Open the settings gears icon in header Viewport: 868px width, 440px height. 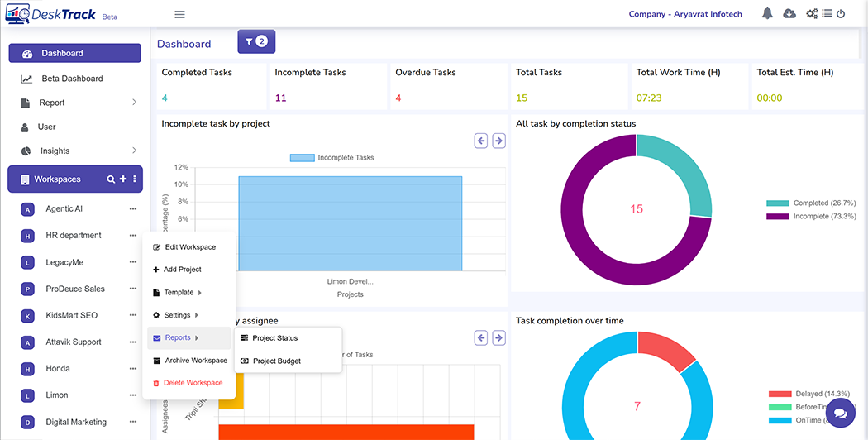812,14
